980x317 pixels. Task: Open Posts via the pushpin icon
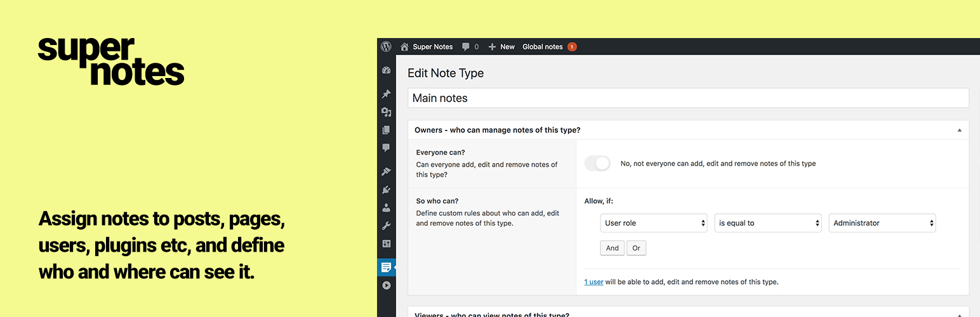coord(386,94)
